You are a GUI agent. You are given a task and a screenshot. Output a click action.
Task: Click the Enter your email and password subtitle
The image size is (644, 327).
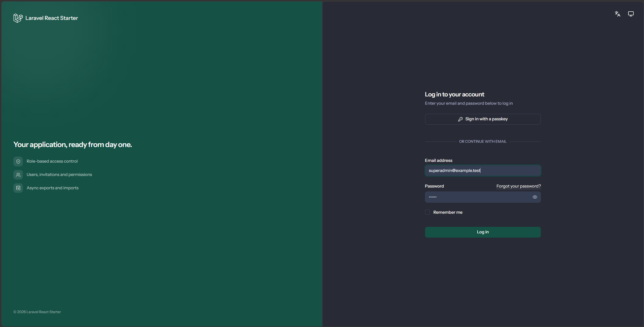click(x=469, y=103)
